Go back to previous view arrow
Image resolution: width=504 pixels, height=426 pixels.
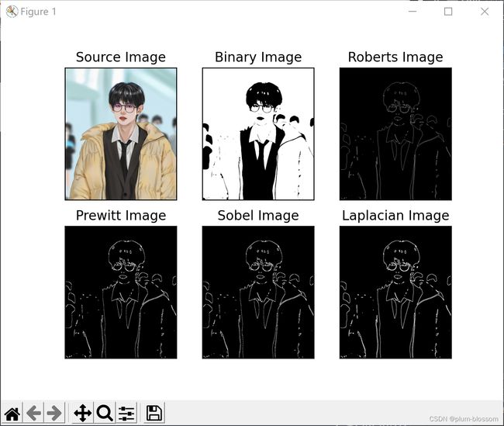(34, 413)
